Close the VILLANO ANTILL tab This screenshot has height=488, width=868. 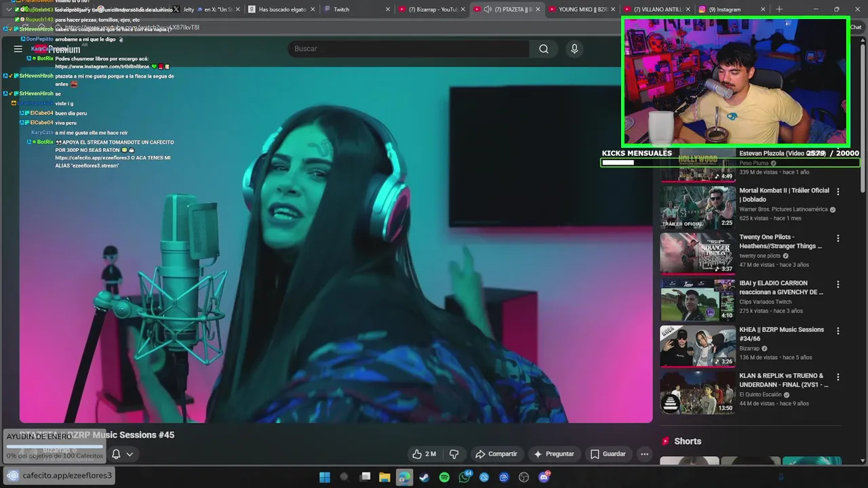click(x=688, y=9)
